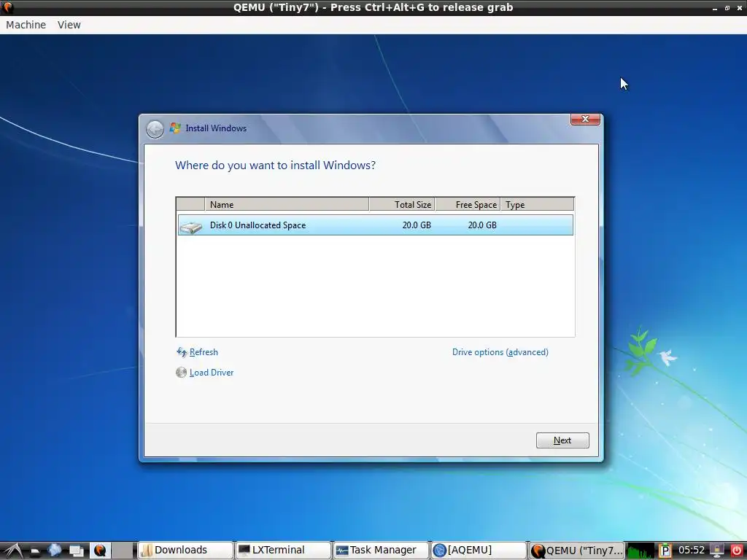Viewport: 747px width, 560px height.
Task: Launch the web browser globe icon
Action: pyautogui.click(x=55, y=551)
